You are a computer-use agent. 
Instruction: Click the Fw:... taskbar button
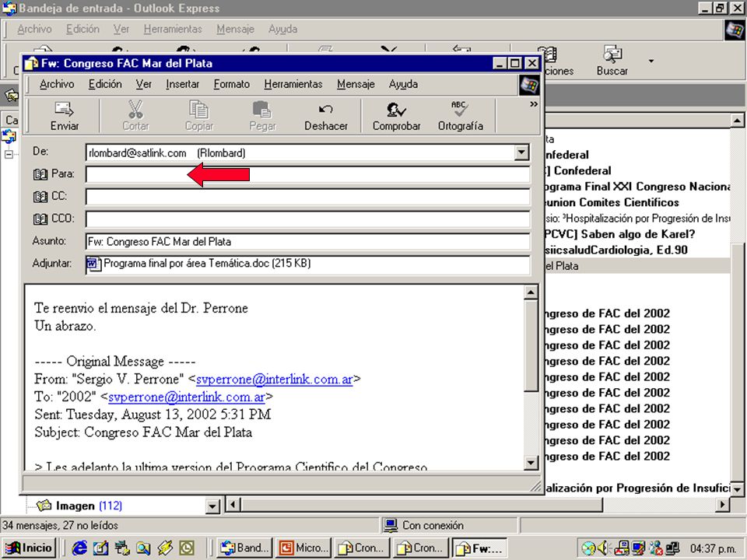[x=479, y=548]
